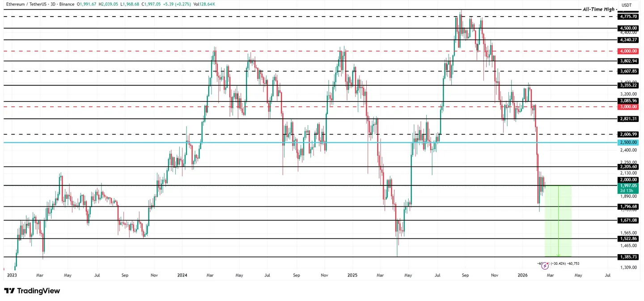
Task: Click the All-Time High text label
Action: 599,9
